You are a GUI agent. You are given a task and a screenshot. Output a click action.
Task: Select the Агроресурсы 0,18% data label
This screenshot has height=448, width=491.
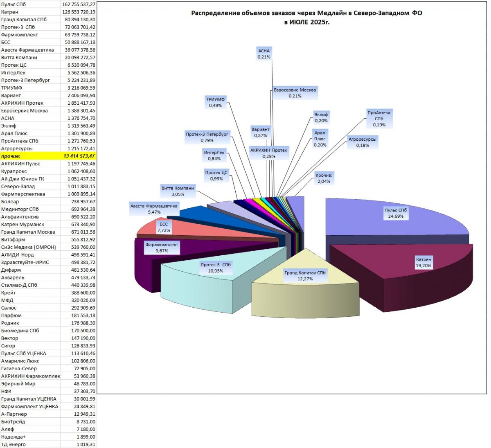pos(363,142)
